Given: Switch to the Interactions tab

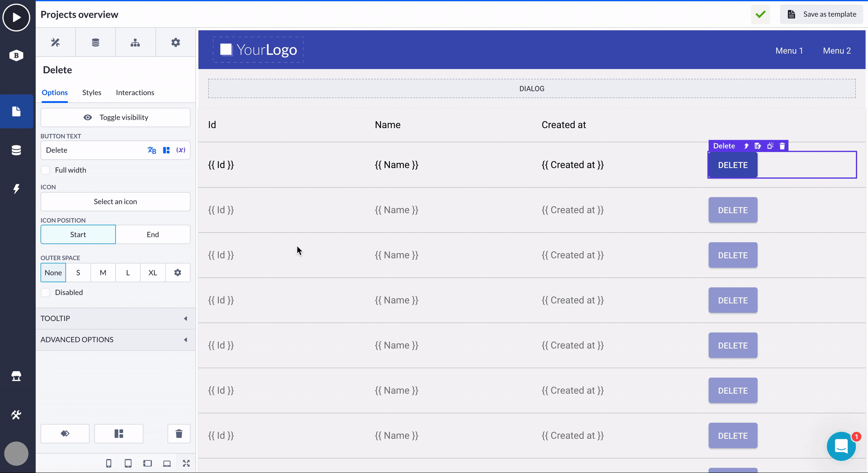Looking at the screenshot, I should [x=135, y=93].
